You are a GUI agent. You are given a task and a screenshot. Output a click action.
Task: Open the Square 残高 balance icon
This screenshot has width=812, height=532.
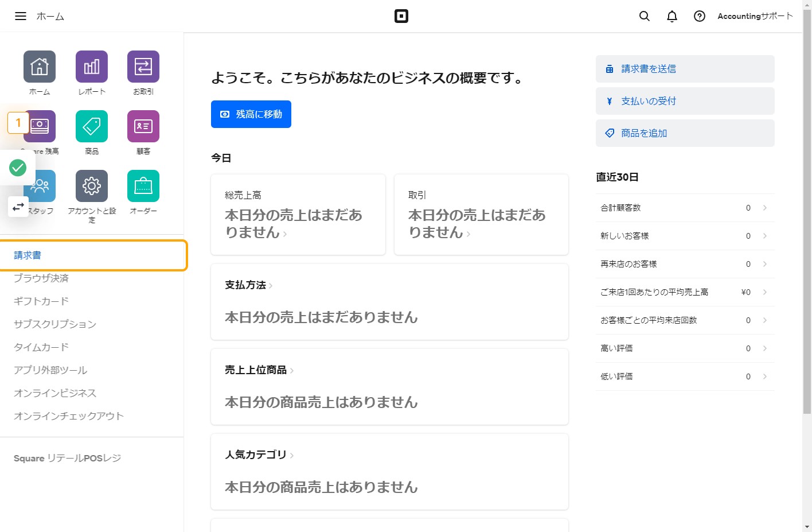point(40,126)
